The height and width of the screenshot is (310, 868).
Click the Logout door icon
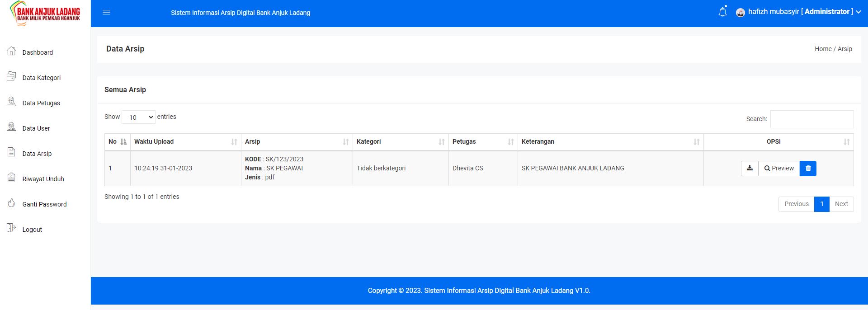point(11,228)
